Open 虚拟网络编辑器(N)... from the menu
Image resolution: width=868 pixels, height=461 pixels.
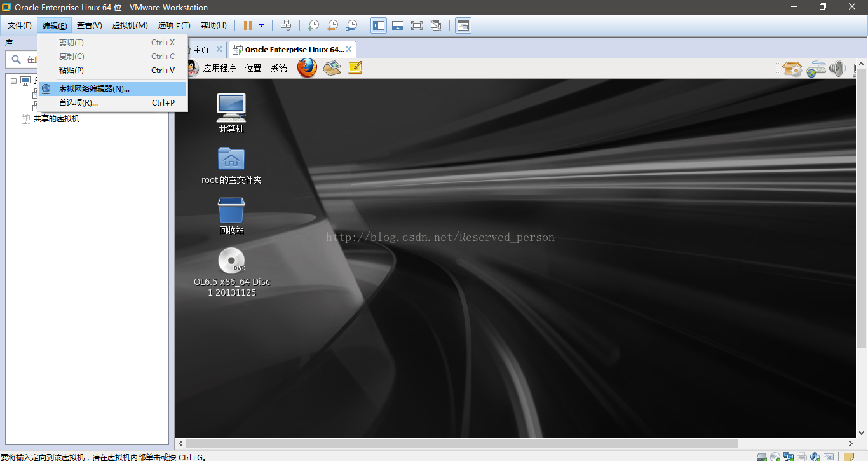pyautogui.click(x=112, y=89)
